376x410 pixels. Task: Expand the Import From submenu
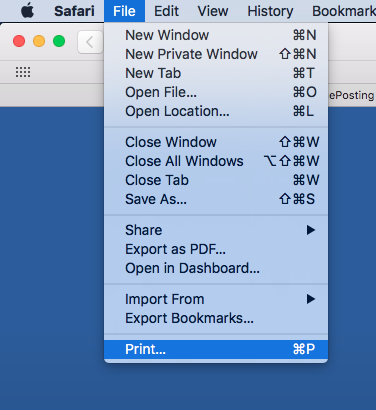pos(216,299)
